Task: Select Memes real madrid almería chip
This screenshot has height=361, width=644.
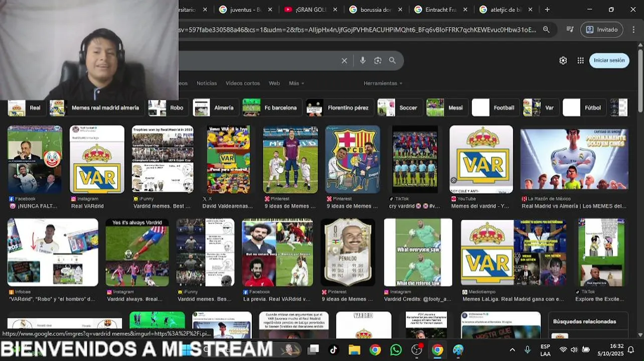Action: click(96, 108)
